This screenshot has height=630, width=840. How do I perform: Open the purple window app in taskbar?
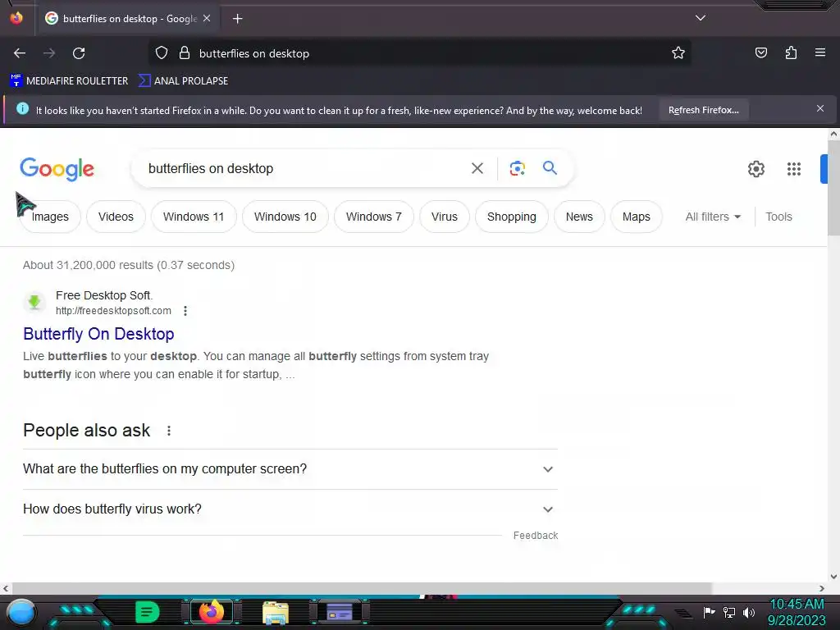[x=340, y=612]
